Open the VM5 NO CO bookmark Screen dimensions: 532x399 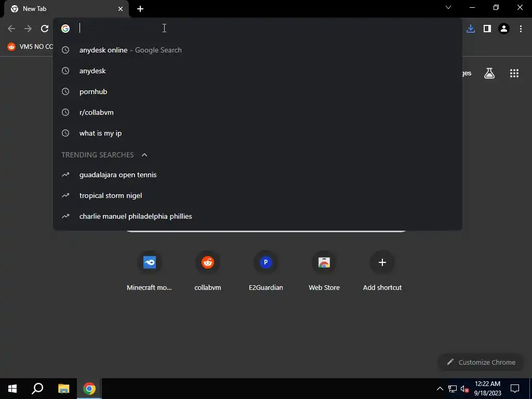click(30, 47)
